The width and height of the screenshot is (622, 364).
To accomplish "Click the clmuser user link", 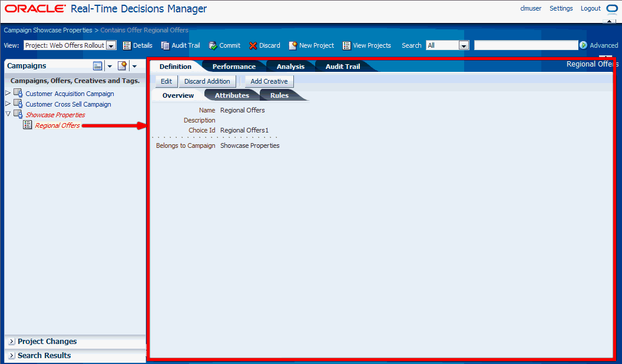I will (531, 8).
